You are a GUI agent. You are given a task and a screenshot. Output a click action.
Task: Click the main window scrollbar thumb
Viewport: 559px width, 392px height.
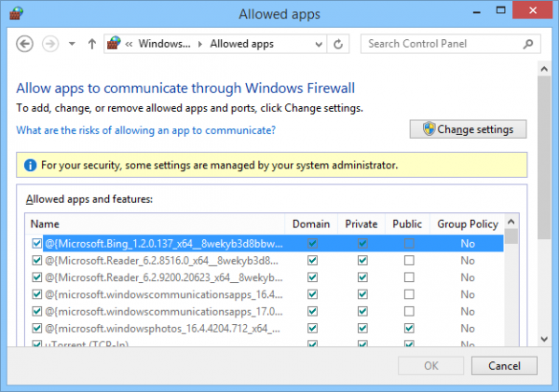544,157
